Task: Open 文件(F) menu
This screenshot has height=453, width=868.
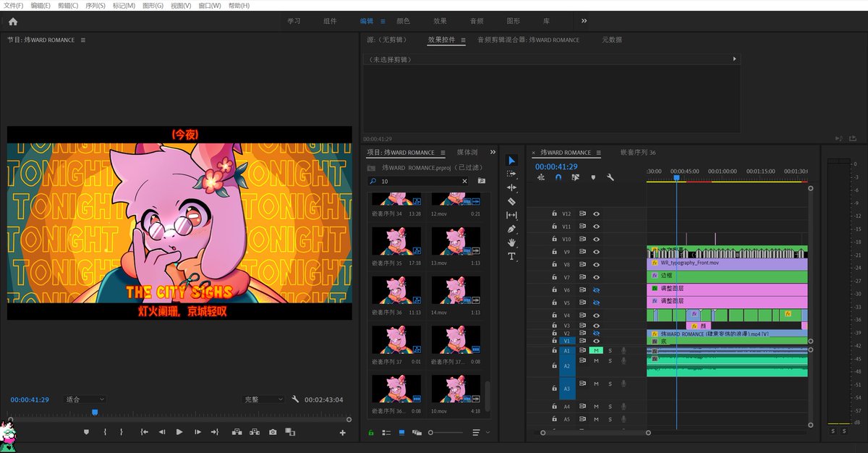Action: [14, 5]
